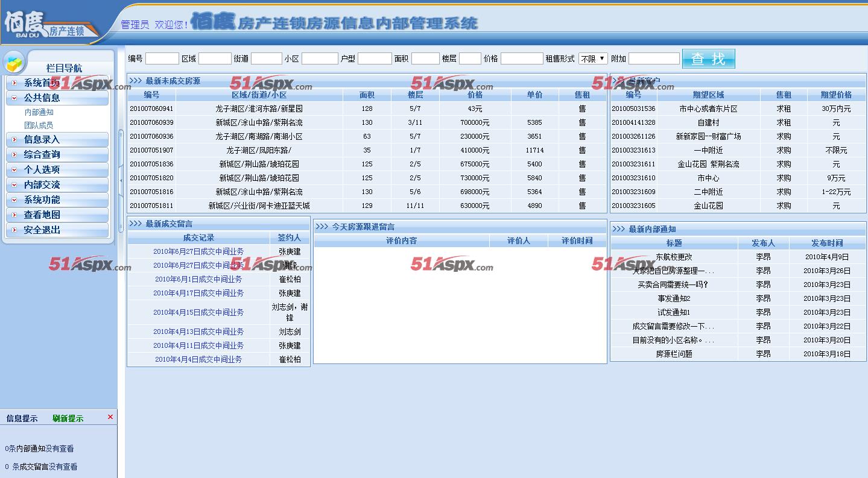Open the 租售形式 dropdown
Image resolution: width=868 pixels, height=478 pixels.
tap(593, 58)
